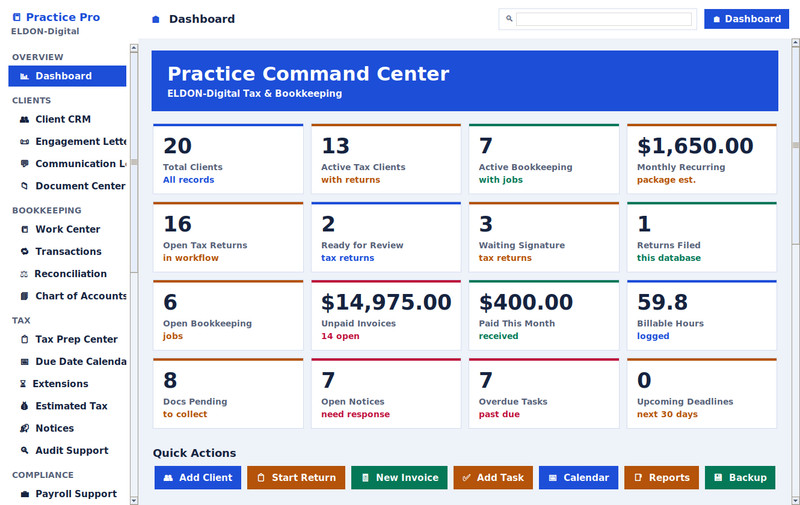This screenshot has width=800, height=505.
Task: Click the '14 open' link under Unpaid Invoices
Action: point(340,336)
